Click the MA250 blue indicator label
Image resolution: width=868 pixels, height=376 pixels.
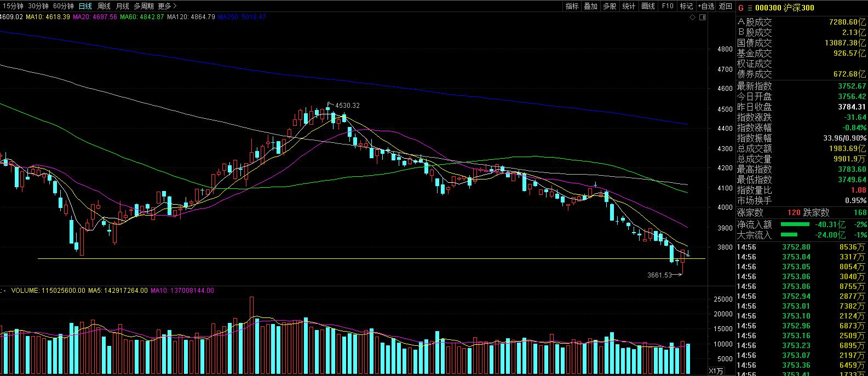(242, 17)
